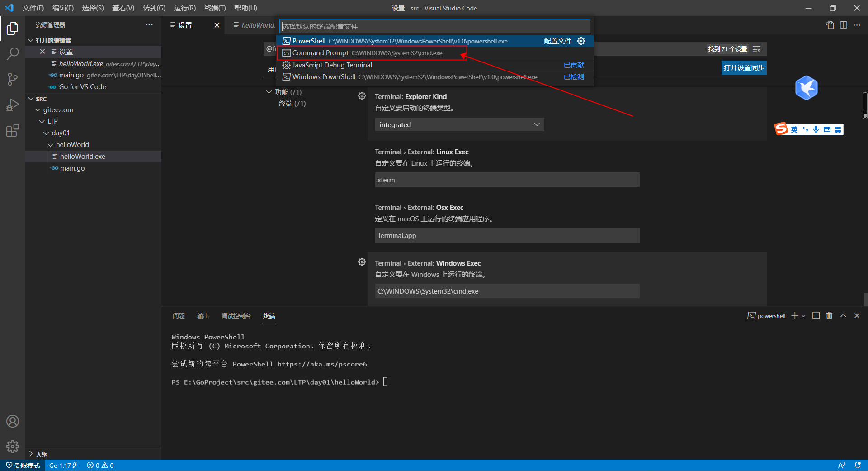Click the Go 1.17 status bar item
The width and height of the screenshot is (868, 471).
point(63,466)
